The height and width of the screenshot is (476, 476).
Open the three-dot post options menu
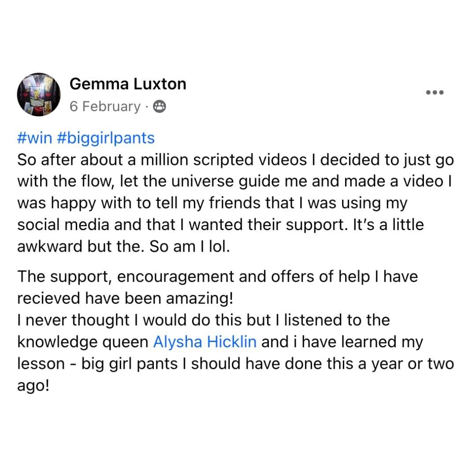(x=435, y=92)
